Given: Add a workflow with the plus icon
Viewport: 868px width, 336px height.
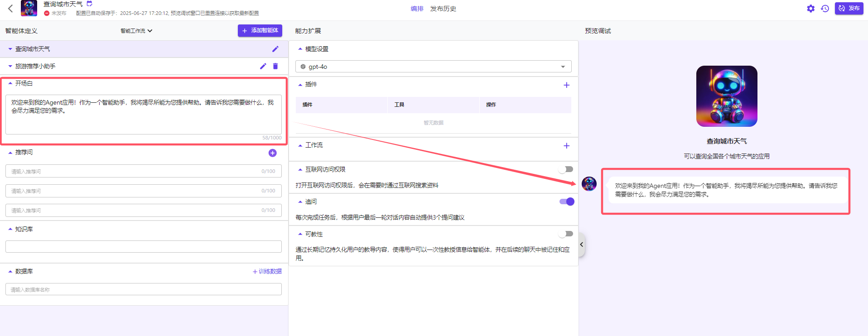Looking at the screenshot, I should (566, 146).
